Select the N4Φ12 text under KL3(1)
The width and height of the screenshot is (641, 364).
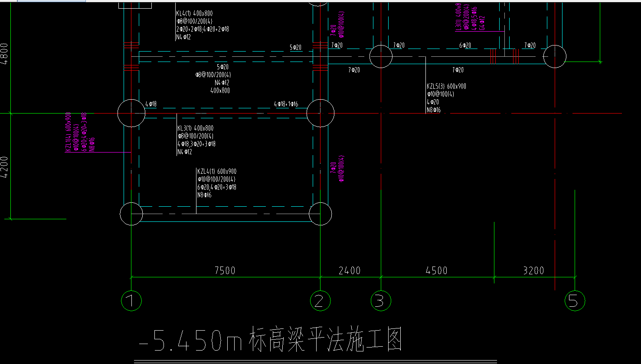click(x=185, y=152)
